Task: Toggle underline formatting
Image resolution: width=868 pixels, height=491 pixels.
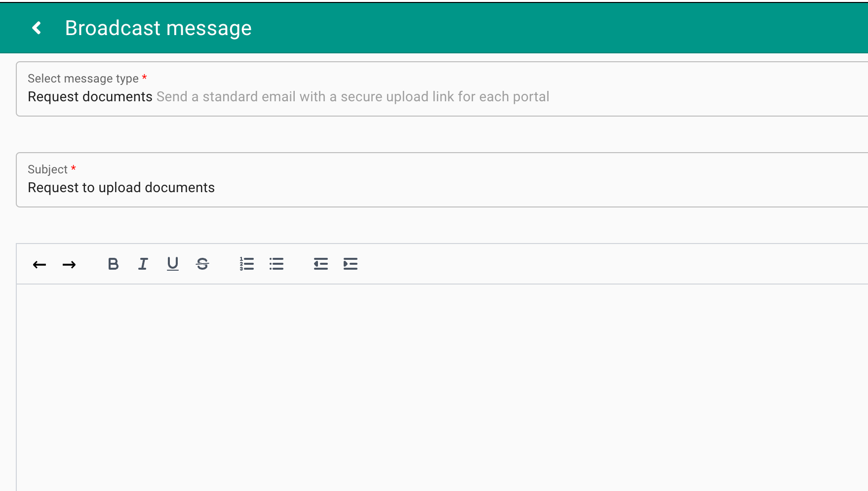Action: [x=172, y=264]
